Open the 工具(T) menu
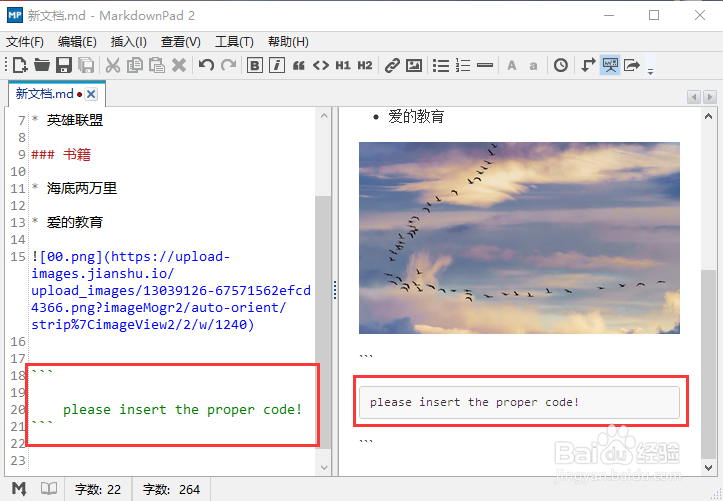This screenshot has height=501, width=723. pyautogui.click(x=234, y=42)
